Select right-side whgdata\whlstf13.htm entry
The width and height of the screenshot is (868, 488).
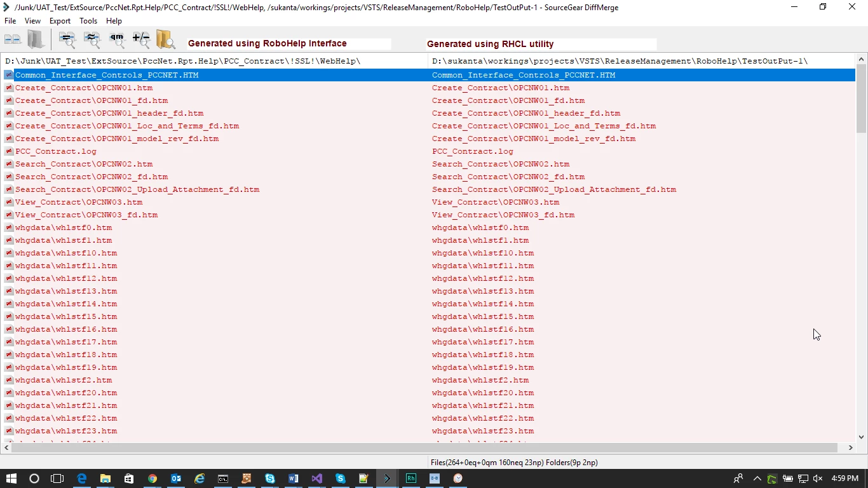483,291
